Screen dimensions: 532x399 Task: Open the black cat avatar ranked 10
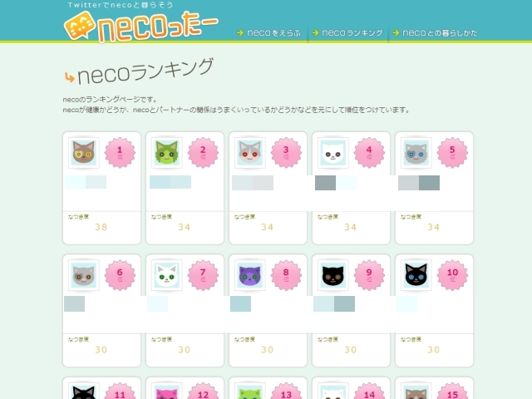[416, 275]
